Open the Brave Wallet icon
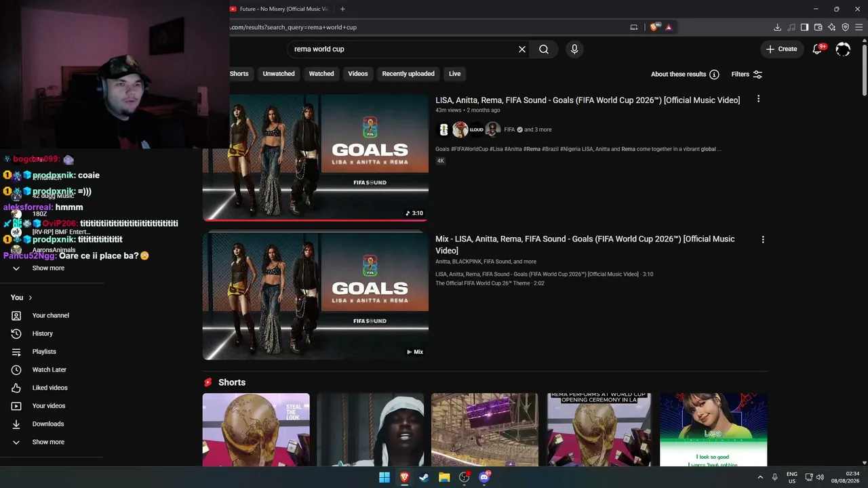 pyautogui.click(x=818, y=27)
